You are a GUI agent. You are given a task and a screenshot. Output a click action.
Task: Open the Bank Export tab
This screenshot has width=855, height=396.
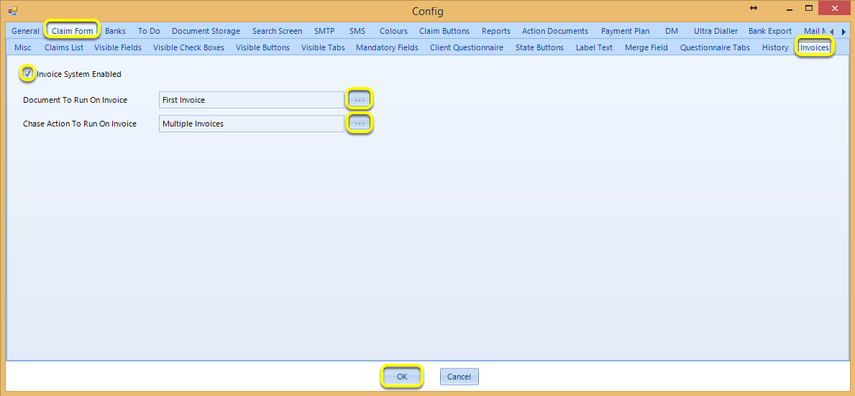(770, 31)
